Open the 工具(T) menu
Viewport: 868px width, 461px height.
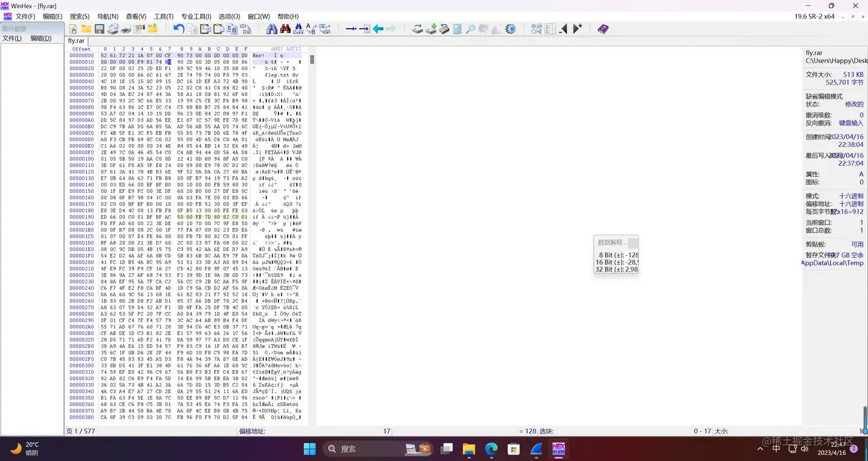(x=164, y=17)
